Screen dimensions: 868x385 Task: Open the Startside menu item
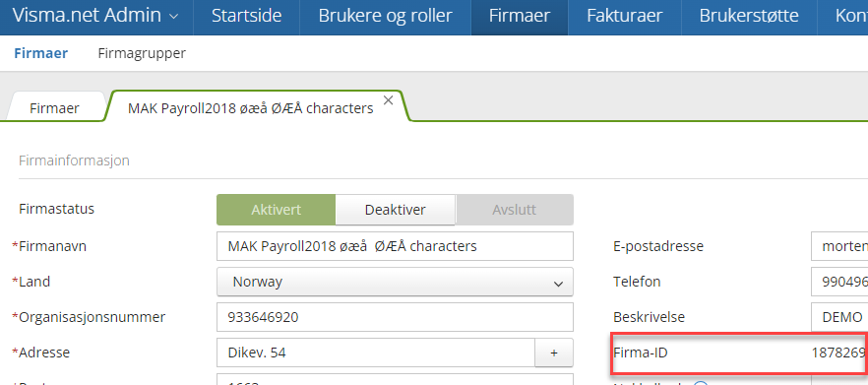point(246,16)
